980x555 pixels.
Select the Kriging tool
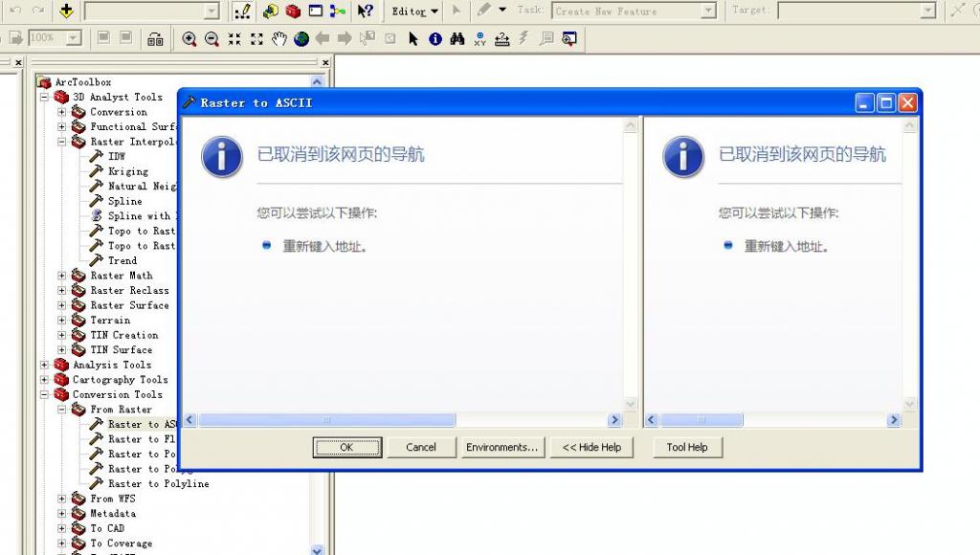128,171
